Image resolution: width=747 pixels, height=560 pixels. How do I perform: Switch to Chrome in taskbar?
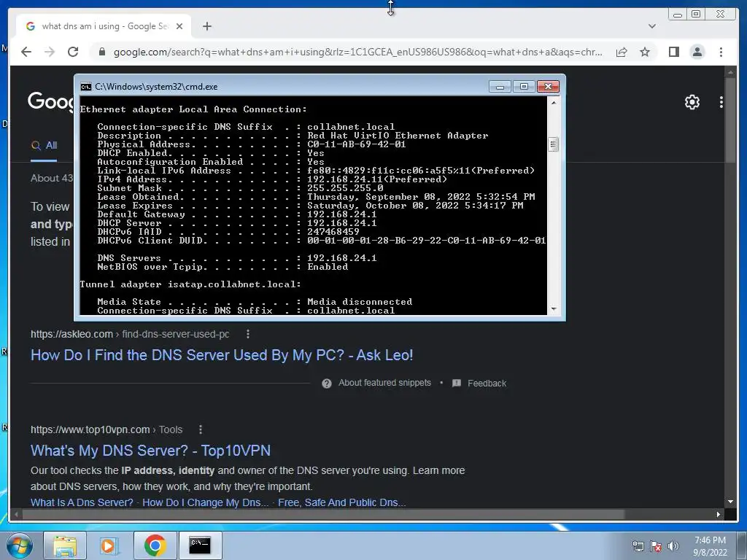pos(155,545)
